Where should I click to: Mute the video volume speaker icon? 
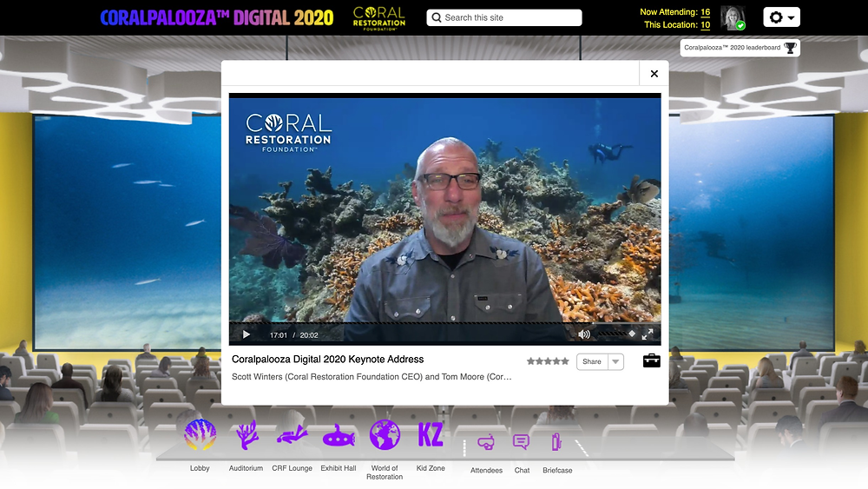coord(584,334)
